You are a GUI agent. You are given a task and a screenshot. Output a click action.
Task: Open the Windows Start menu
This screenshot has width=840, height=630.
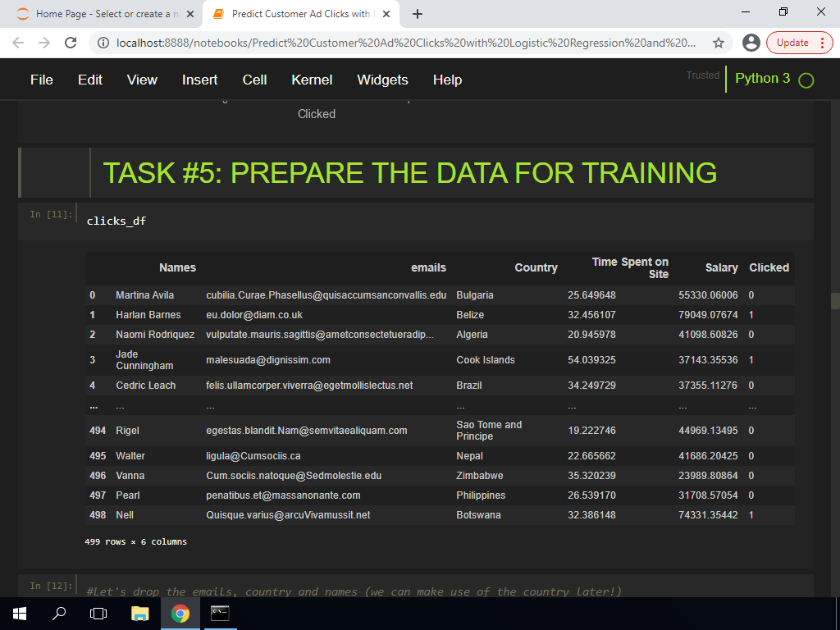[x=20, y=614]
